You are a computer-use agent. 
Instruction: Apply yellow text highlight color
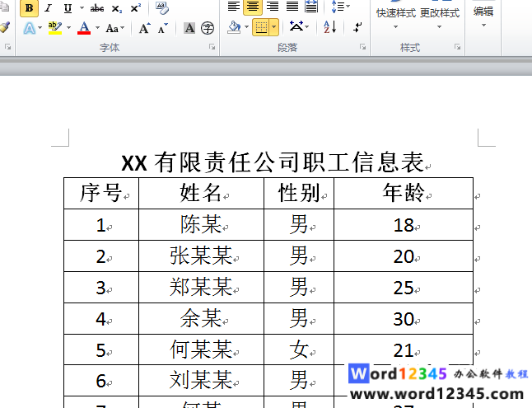(x=54, y=28)
